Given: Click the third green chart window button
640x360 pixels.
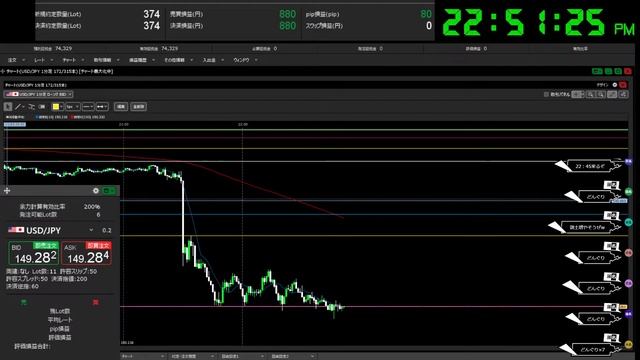Looking at the screenshot, I should 618,71.
